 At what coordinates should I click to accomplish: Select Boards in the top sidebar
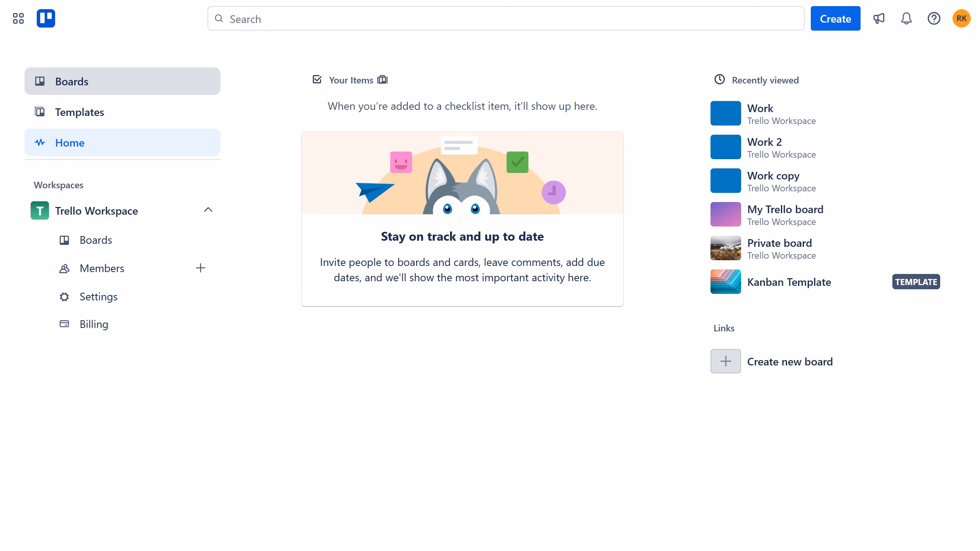tap(122, 81)
